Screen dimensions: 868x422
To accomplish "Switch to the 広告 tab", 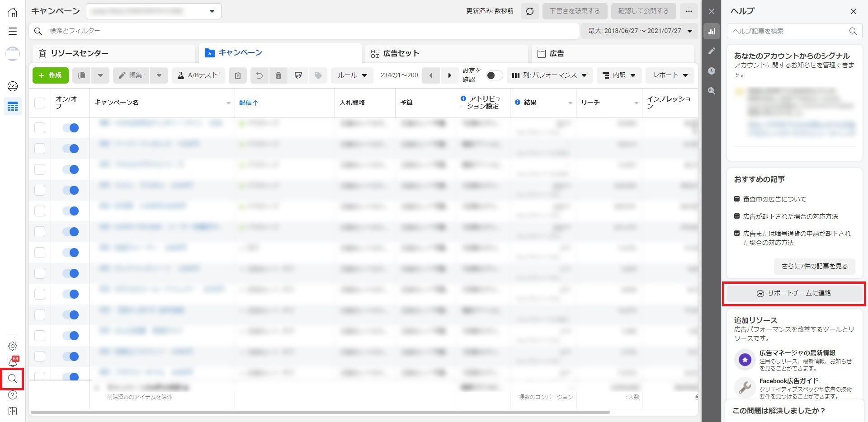I will coord(613,53).
